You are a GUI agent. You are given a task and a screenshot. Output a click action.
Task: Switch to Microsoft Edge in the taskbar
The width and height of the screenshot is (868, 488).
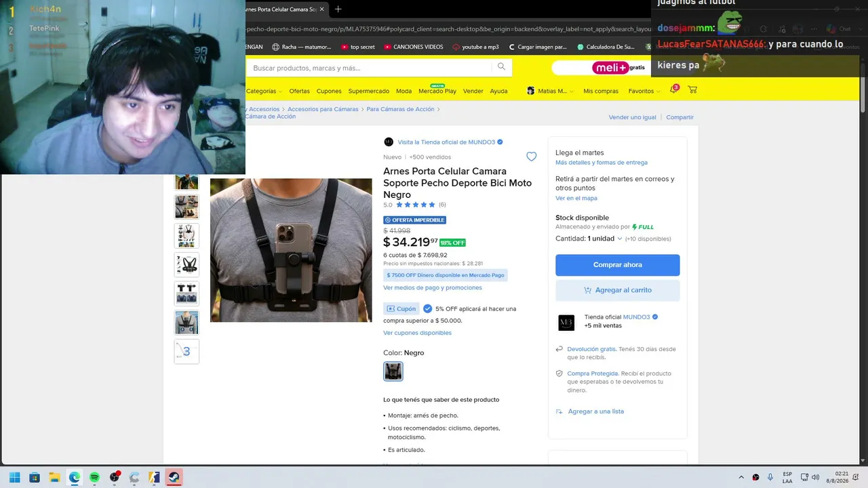coord(75,477)
